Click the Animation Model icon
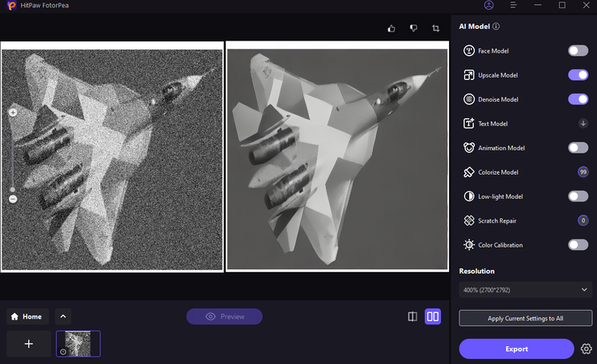 pyautogui.click(x=468, y=148)
